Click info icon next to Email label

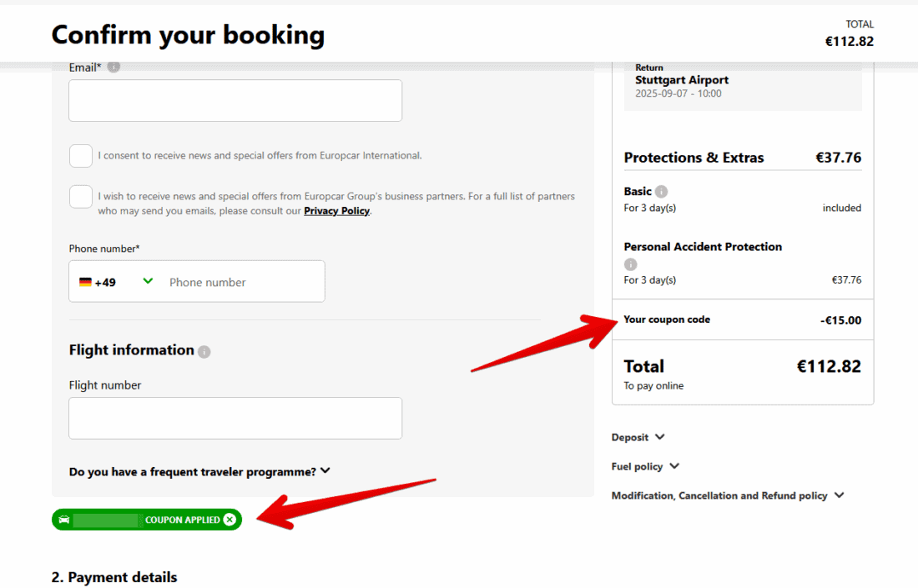[x=113, y=67]
